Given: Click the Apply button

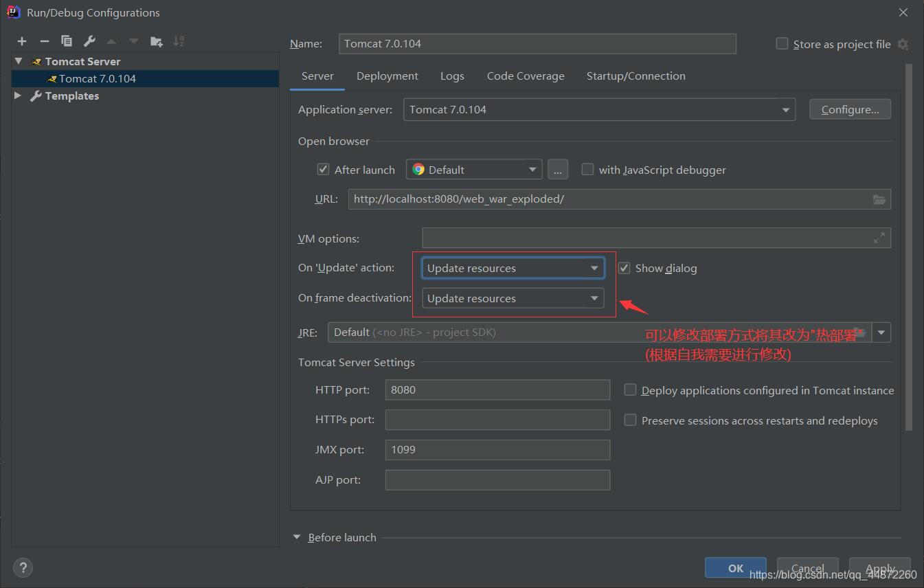Looking at the screenshot, I should click(880, 568).
